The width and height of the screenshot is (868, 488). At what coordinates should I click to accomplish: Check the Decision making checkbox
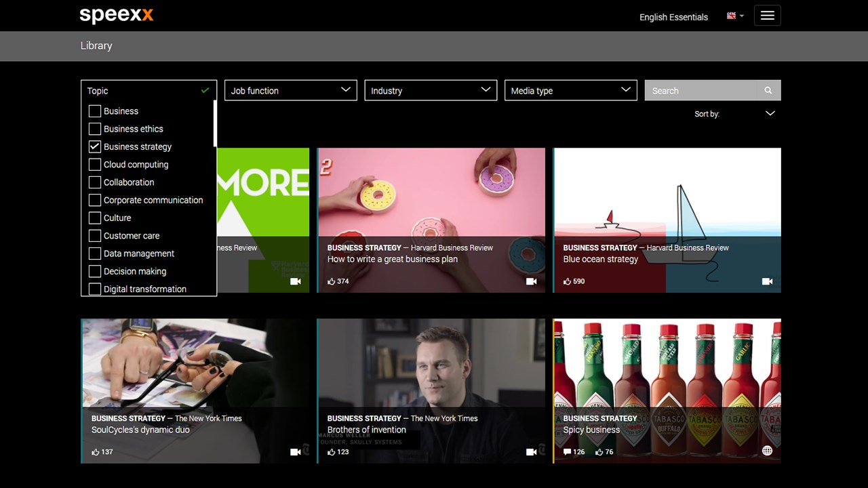coord(95,271)
